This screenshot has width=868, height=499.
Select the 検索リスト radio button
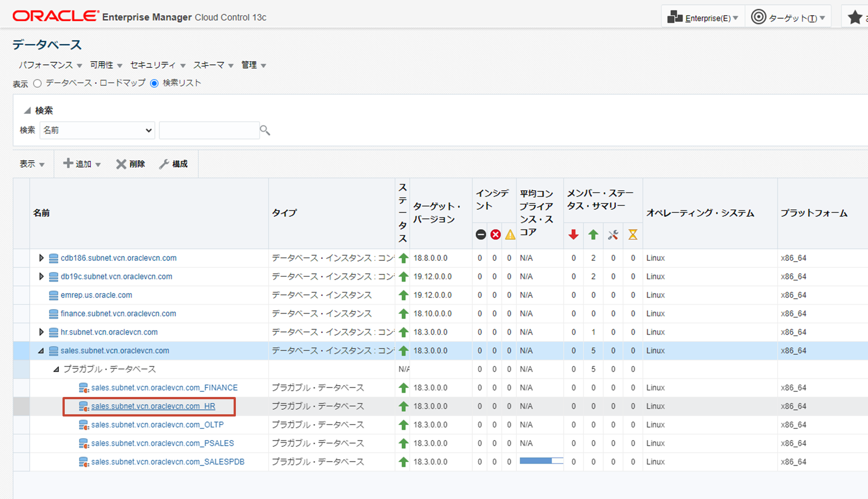point(154,83)
